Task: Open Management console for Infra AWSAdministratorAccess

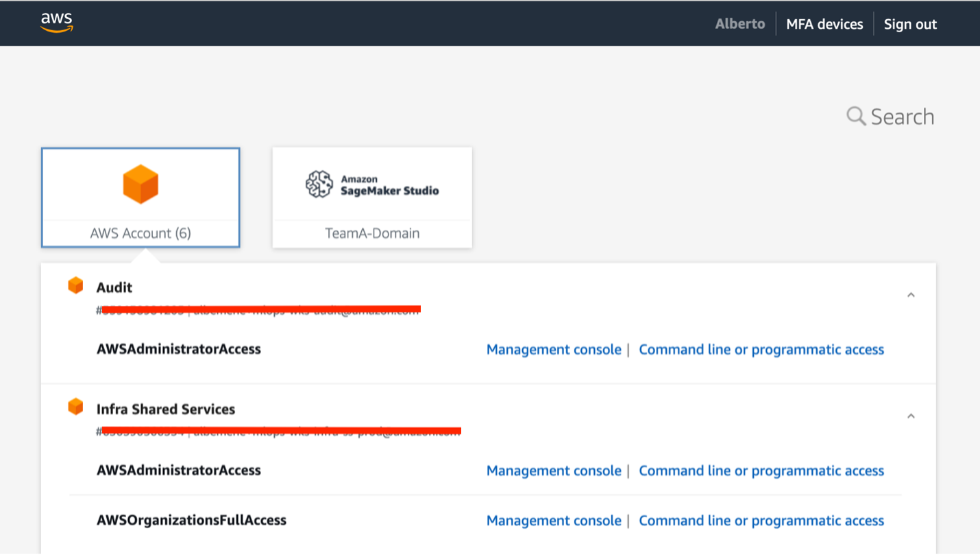Action: (554, 471)
